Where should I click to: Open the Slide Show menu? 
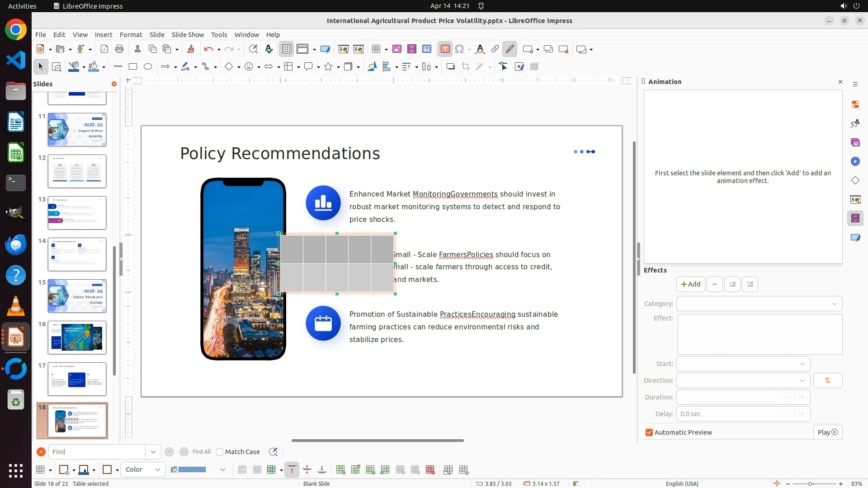point(187,35)
